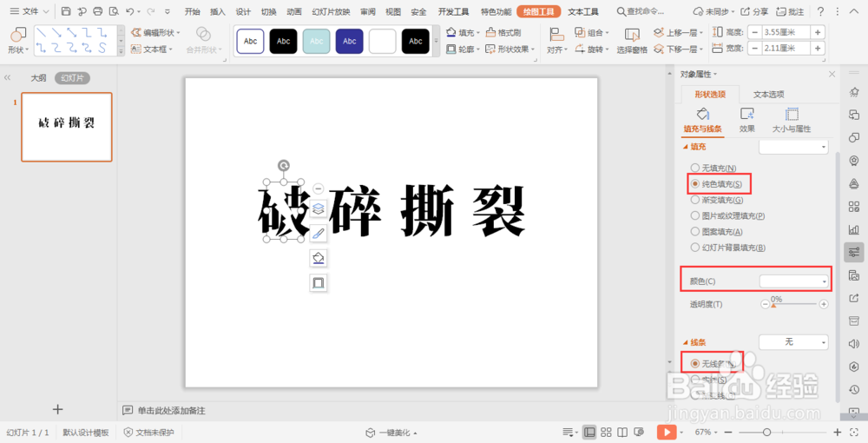868x443 pixels.
Task: Select 图片或纹理填充 picture fill radio
Action: tap(694, 215)
